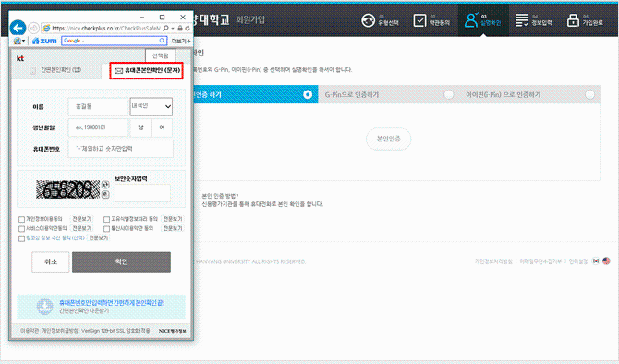
Task: Click the padlock security icon in address bar
Action: click(x=180, y=28)
